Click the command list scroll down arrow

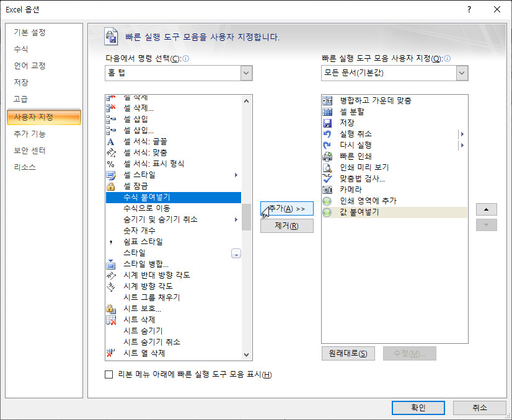247,355
